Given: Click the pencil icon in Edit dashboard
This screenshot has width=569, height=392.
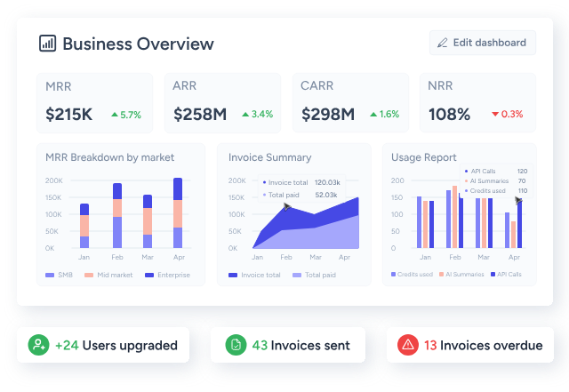Looking at the screenshot, I should [x=443, y=43].
